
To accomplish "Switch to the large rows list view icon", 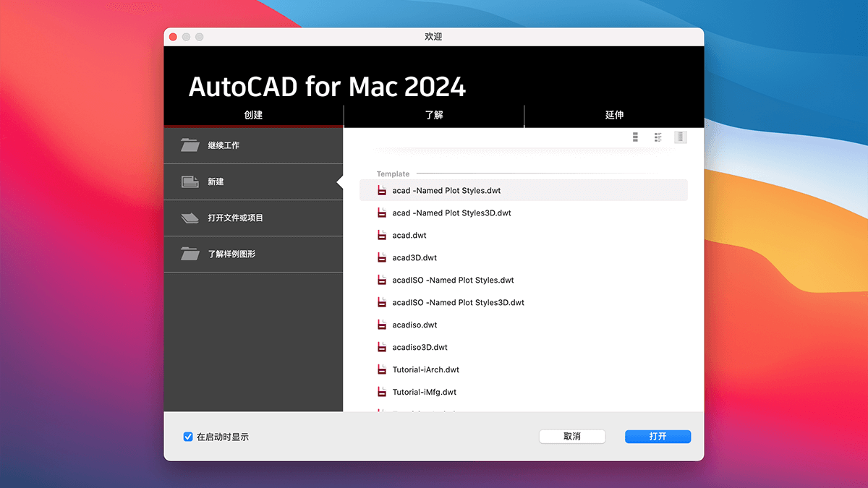I will click(635, 137).
